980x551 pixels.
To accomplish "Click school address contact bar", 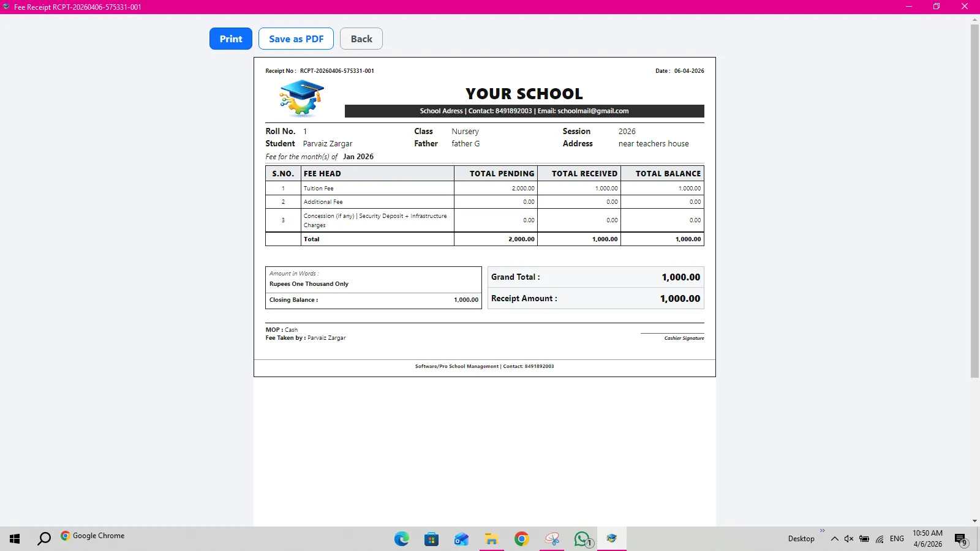I will tap(524, 111).
